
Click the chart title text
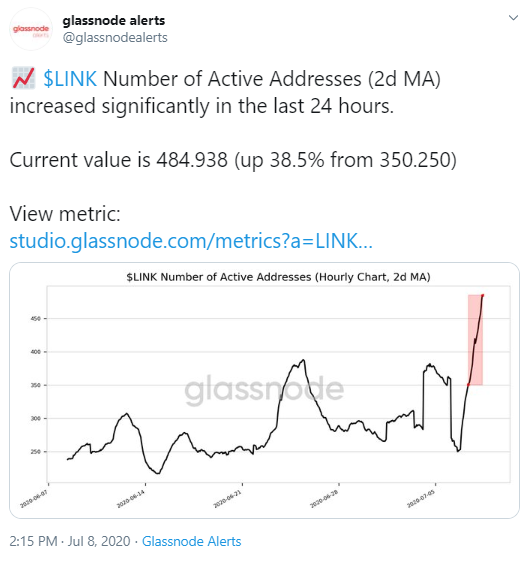pyautogui.click(x=278, y=277)
